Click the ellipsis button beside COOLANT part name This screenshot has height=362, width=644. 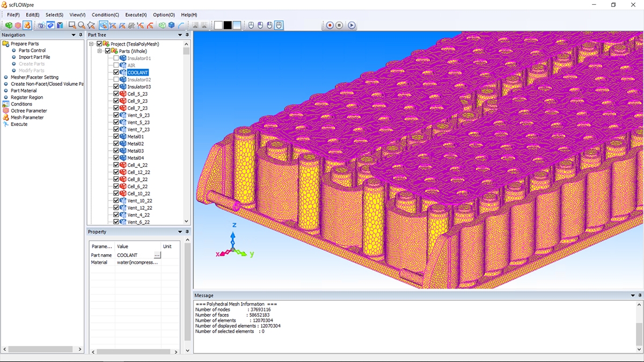tap(157, 256)
